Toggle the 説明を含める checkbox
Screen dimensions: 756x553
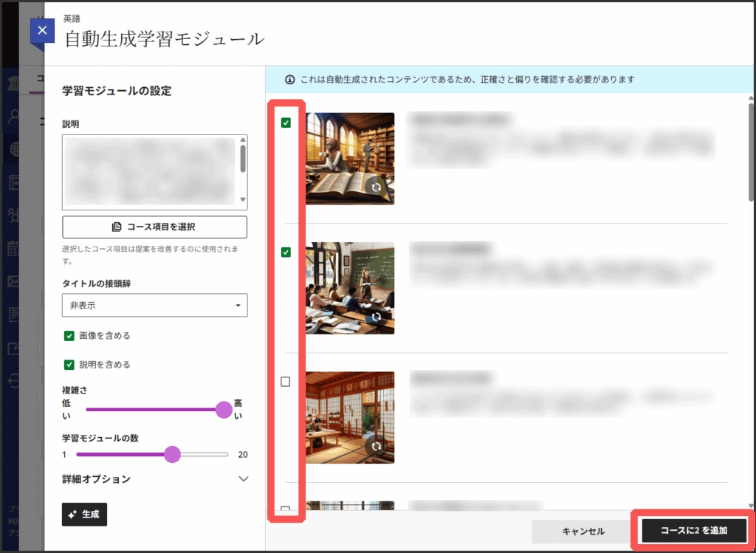[69, 364]
